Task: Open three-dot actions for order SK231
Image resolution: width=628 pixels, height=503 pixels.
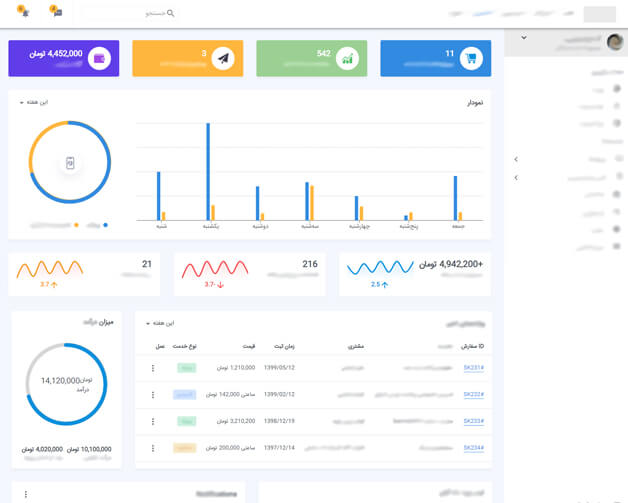Action: (x=153, y=368)
